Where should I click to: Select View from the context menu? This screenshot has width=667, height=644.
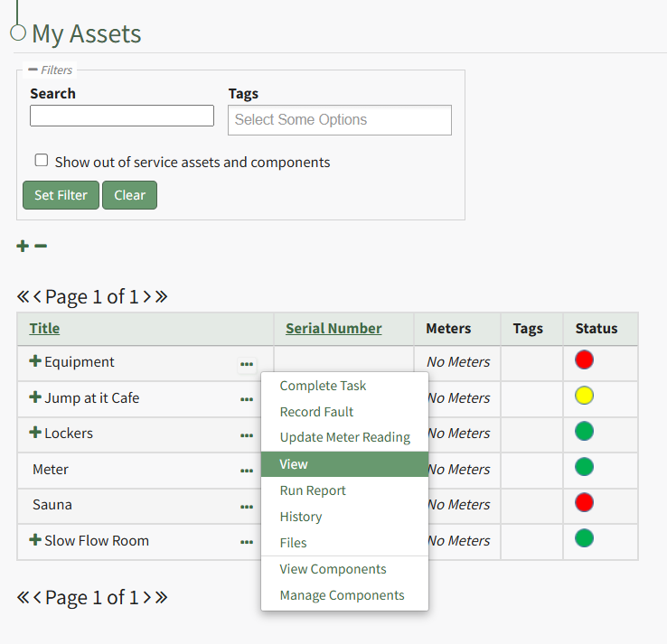294,464
